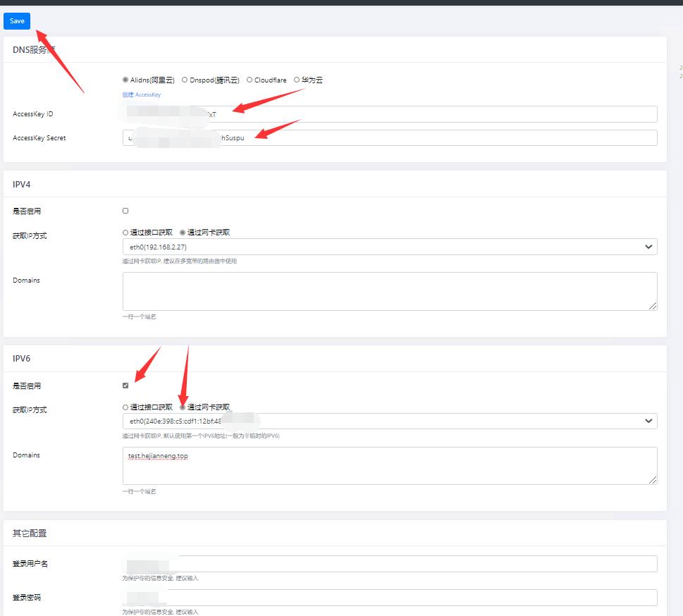Viewport: 683px width, 616px height.
Task: Click the IPV6 Domains textarea with test.hejianneng.top
Action: (x=390, y=466)
